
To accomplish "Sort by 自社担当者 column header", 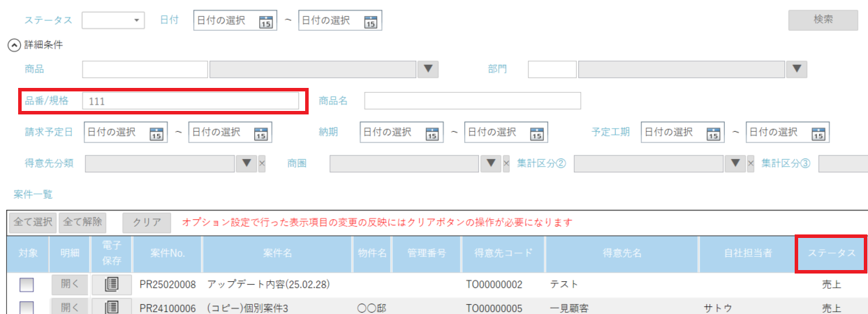I will (x=748, y=253).
